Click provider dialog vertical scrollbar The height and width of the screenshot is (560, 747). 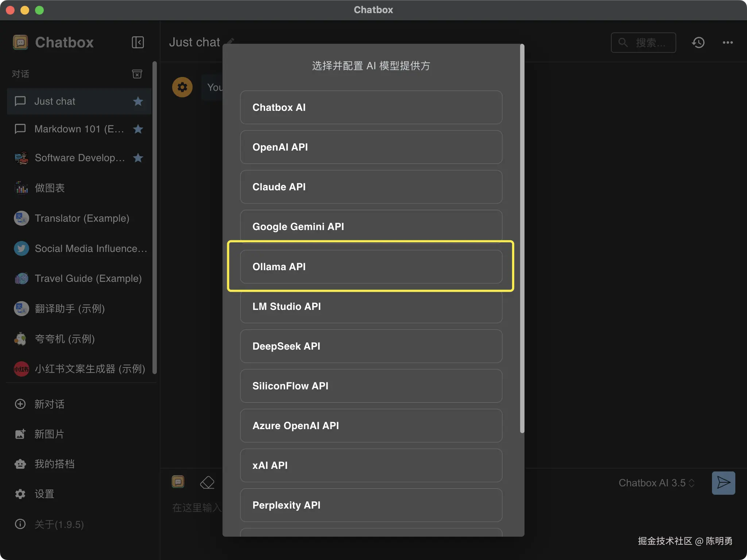coord(522,239)
